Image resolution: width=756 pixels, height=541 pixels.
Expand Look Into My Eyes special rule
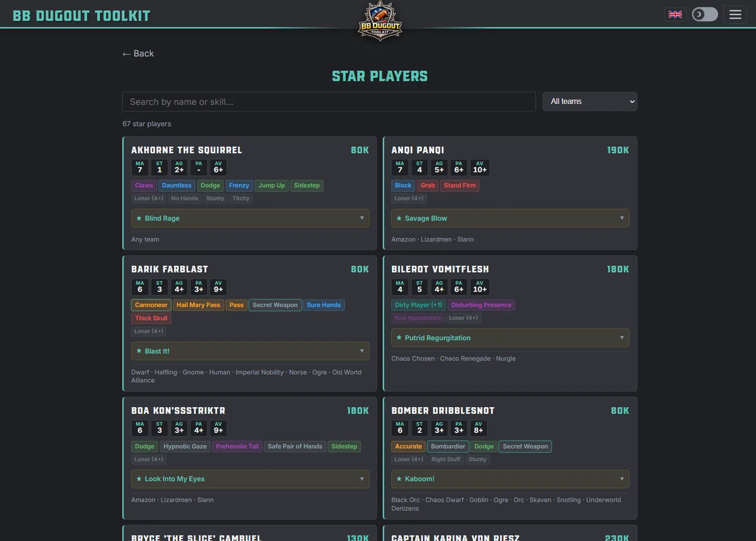pyautogui.click(x=250, y=479)
